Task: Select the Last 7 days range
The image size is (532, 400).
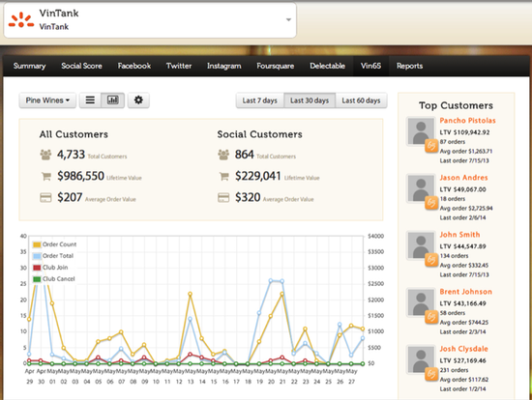Action: pyautogui.click(x=260, y=100)
